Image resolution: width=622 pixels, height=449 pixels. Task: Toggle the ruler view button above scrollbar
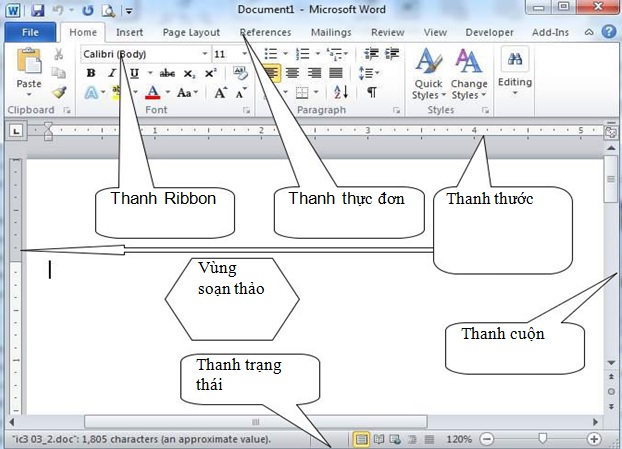[611, 132]
